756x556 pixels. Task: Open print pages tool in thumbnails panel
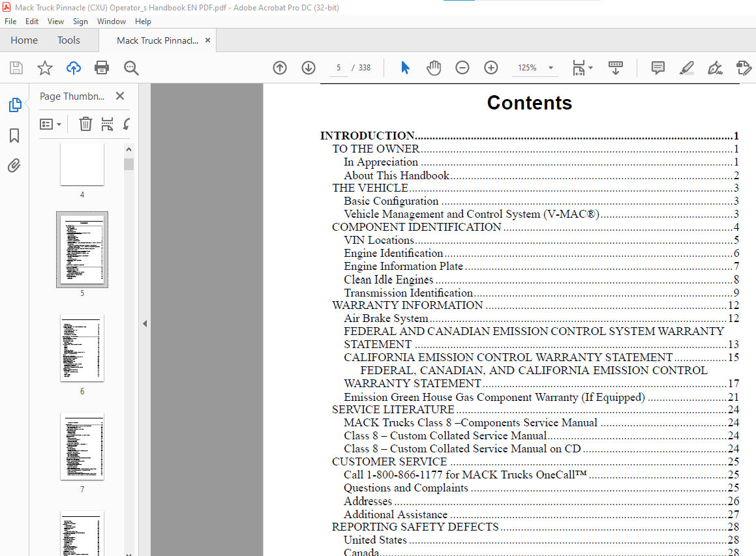click(107, 124)
